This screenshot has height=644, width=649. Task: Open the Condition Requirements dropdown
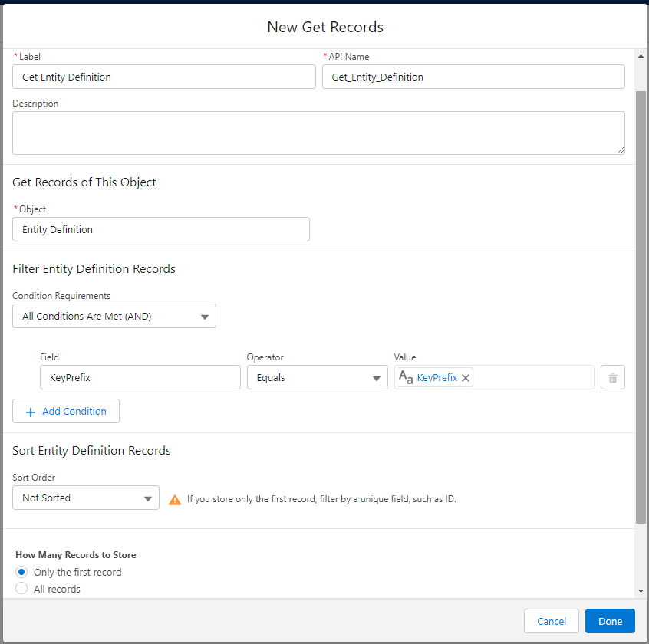pyautogui.click(x=114, y=316)
